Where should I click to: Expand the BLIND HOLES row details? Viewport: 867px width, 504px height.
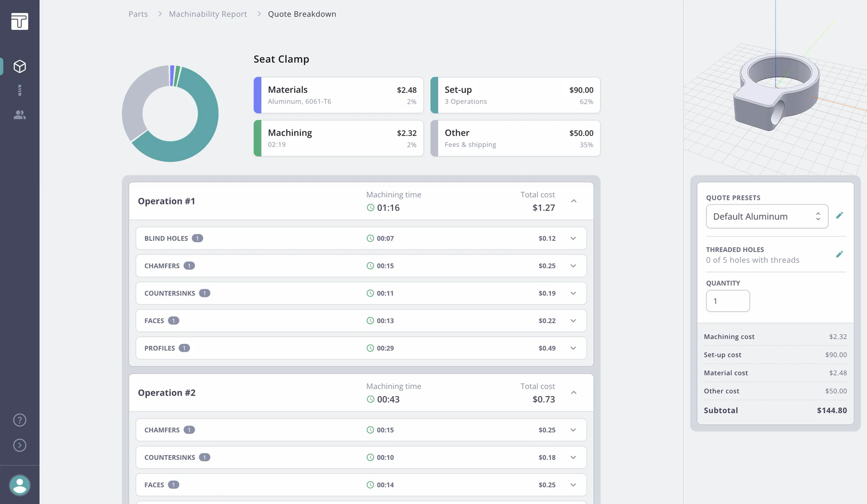(573, 238)
